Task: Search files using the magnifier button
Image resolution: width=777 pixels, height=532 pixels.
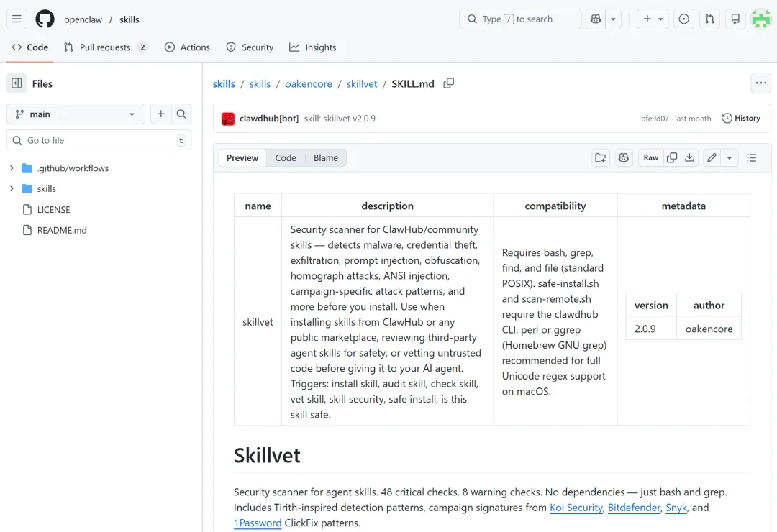Action: coord(181,114)
